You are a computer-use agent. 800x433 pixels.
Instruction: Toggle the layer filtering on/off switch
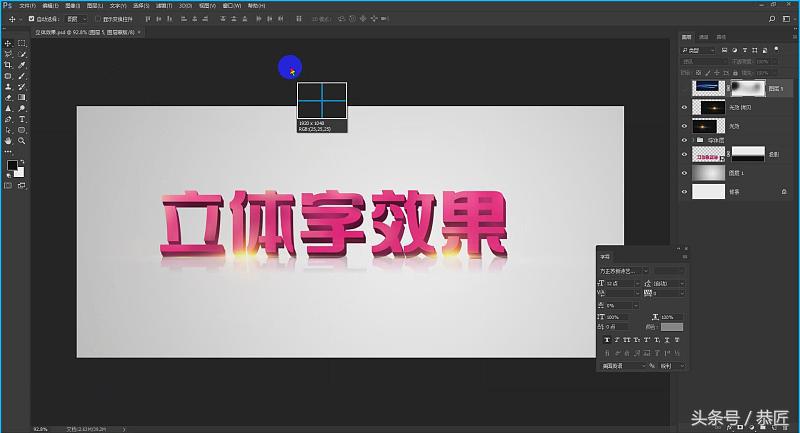pos(777,49)
